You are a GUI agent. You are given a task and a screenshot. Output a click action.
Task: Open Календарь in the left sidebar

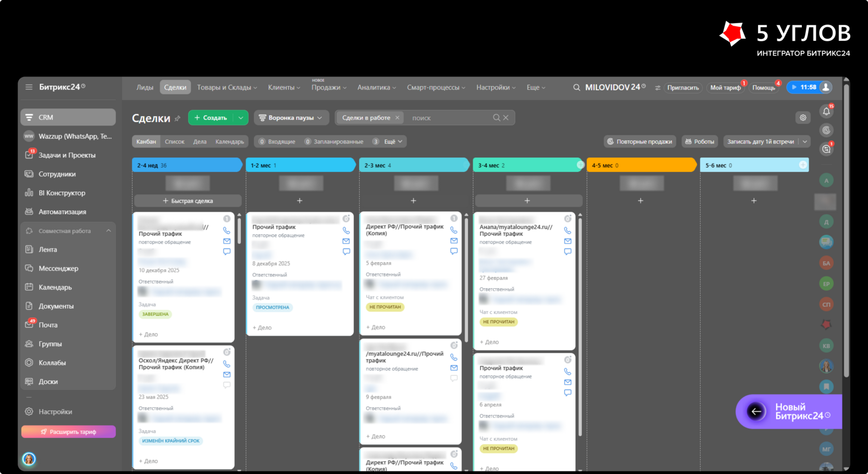(68, 287)
